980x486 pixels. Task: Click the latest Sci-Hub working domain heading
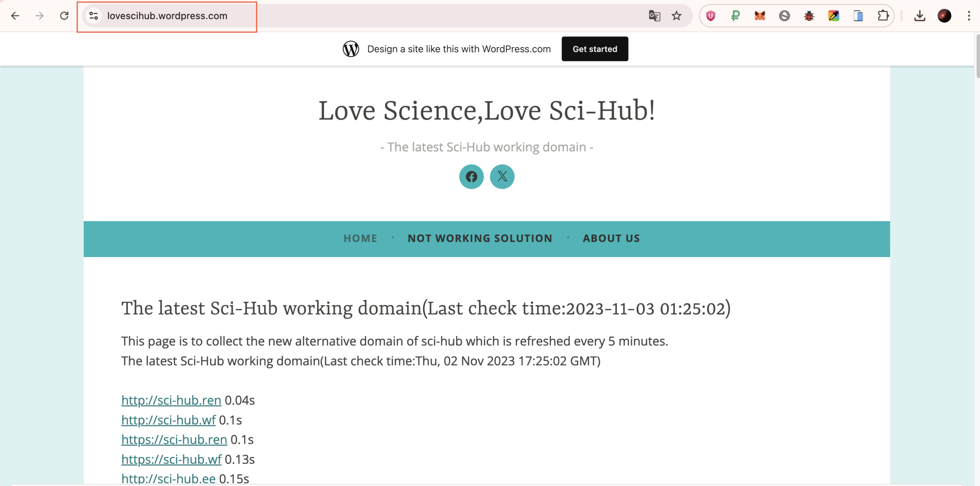[x=426, y=308]
